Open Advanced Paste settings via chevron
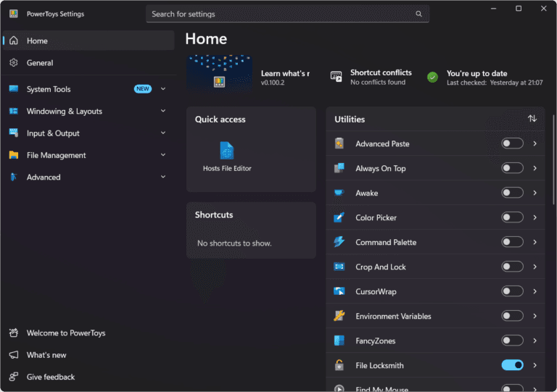The height and width of the screenshot is (392, 557). [535, 143]
